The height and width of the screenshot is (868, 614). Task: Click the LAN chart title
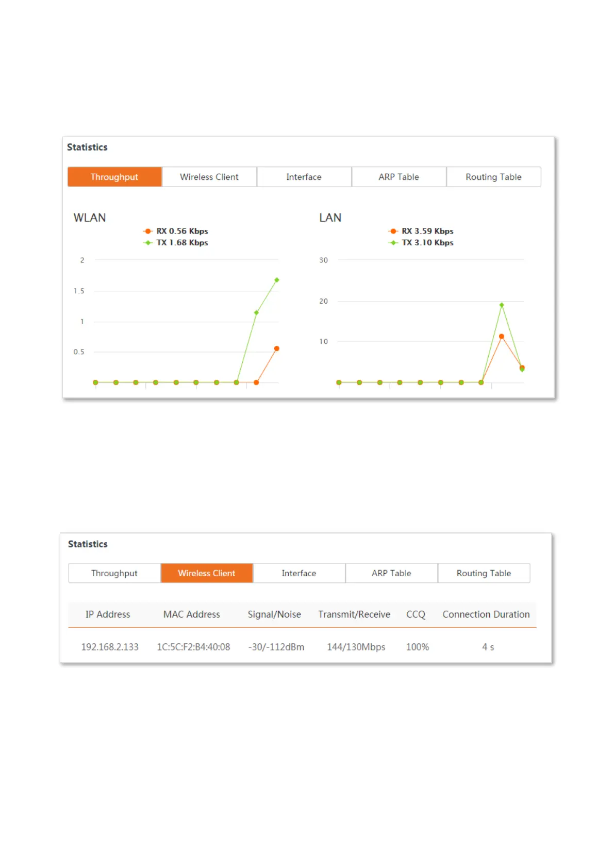coord(330,218)
